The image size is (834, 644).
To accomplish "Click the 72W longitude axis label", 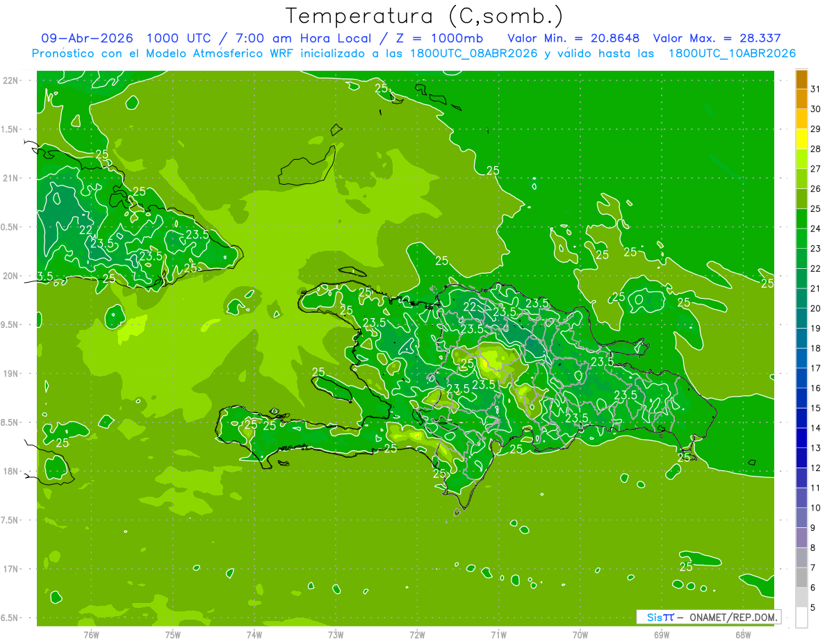I will click(x=417, y=634).
